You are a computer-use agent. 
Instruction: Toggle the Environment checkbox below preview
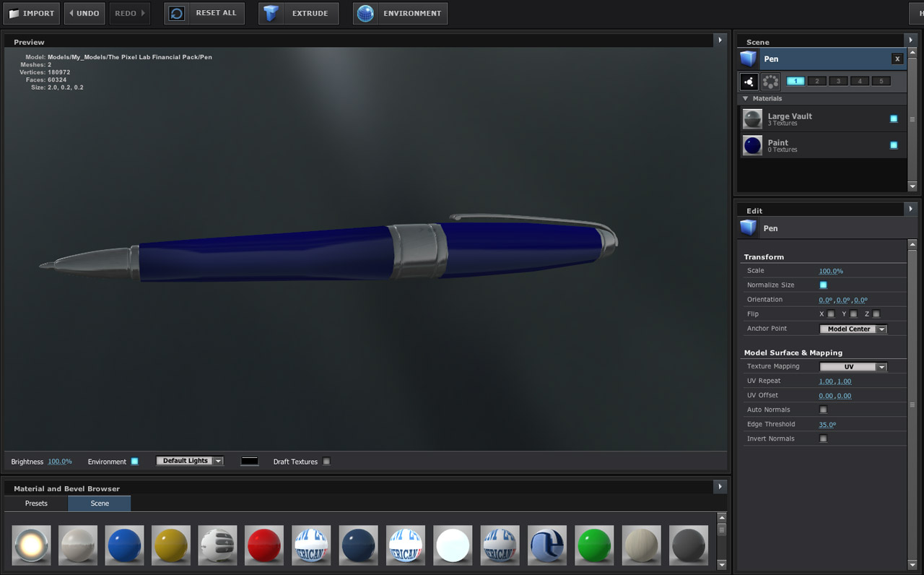coord(134,461)
